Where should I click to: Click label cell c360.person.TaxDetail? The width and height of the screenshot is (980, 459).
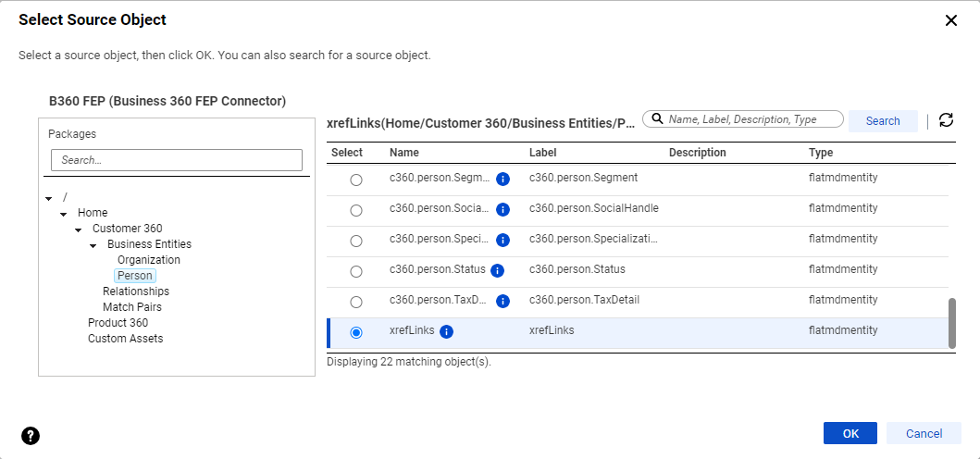[x=584, y=300]
